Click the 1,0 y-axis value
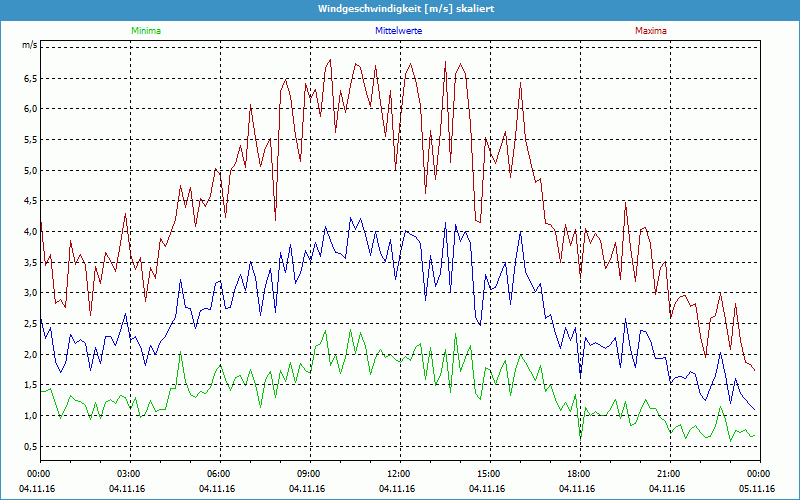 click(30, 416)
